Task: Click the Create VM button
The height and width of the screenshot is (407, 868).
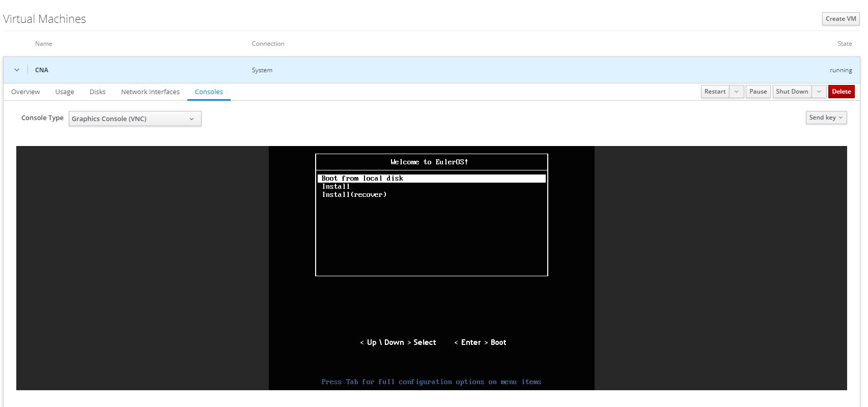Action: (x=841, y=19)
